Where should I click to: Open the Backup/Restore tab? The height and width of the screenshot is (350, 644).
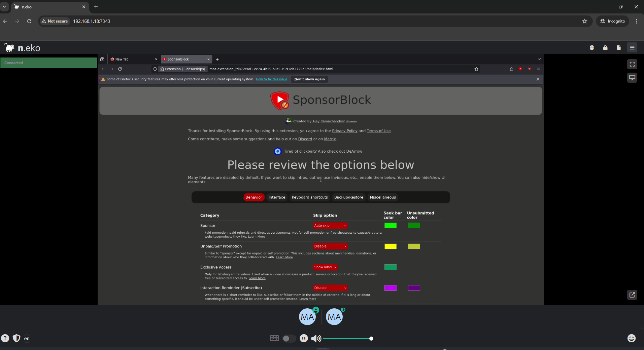pyautogui.click(x=349, y=197)
